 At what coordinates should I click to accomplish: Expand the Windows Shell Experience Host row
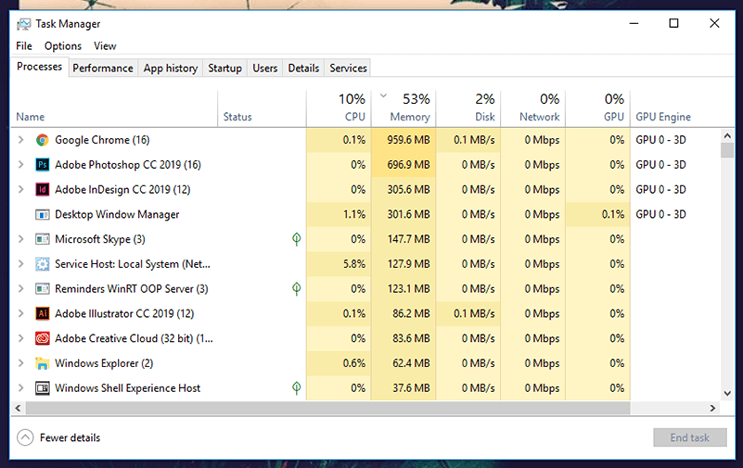[x=21, y=388]
